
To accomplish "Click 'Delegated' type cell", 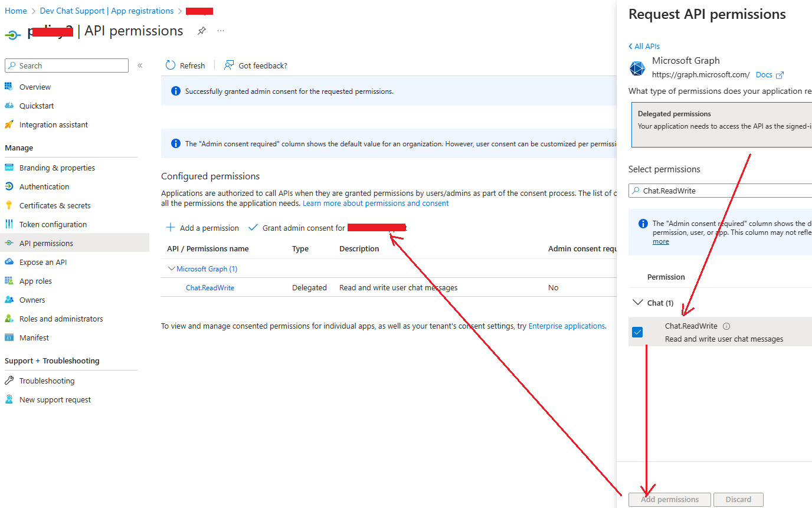I will [x=309, y=287].
